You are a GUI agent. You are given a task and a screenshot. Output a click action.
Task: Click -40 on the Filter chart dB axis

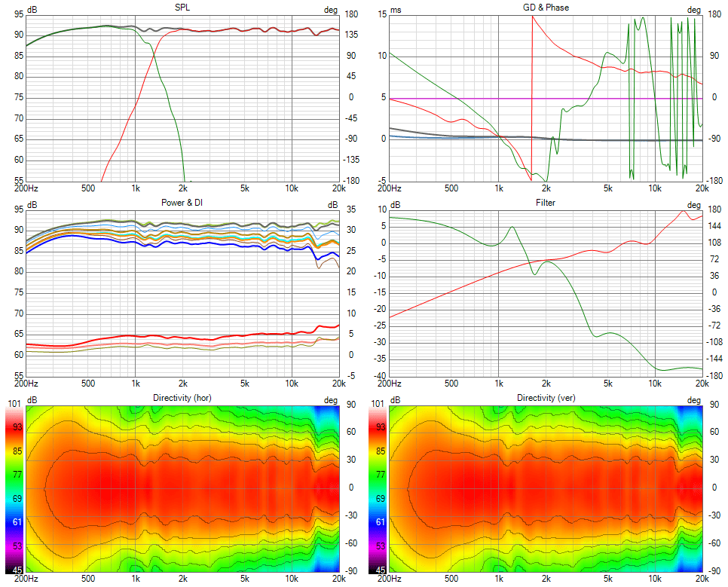[381, 376]
